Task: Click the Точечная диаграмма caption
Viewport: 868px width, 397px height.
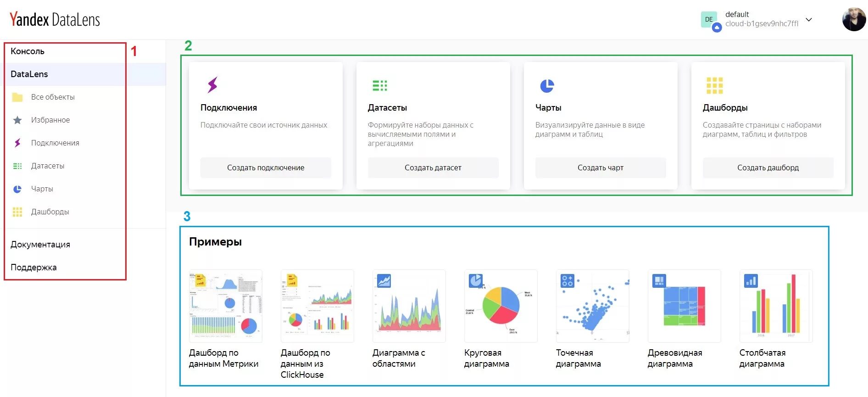Action: tap(579, 358)
